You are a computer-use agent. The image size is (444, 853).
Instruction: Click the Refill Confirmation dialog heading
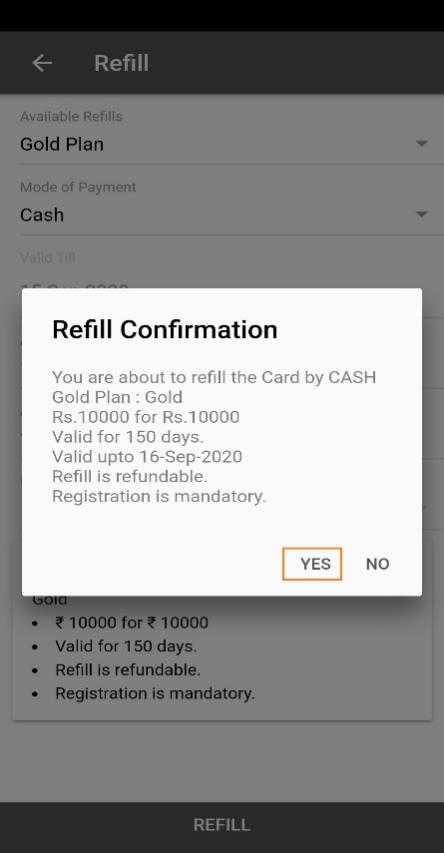pos(164,330)
